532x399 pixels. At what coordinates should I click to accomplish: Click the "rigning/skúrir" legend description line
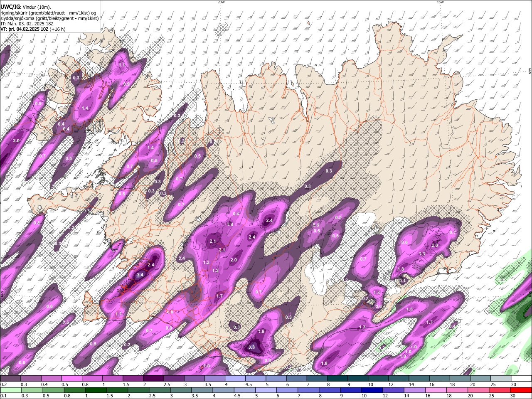[x=48, y=13]
